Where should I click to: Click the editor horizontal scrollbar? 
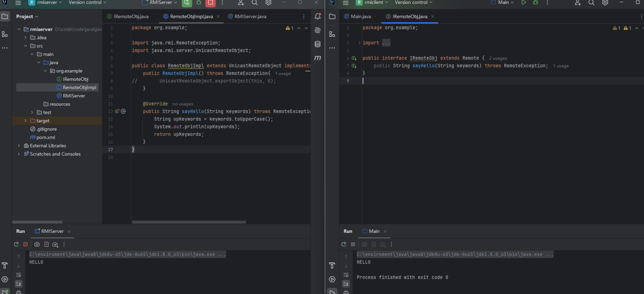189,222
